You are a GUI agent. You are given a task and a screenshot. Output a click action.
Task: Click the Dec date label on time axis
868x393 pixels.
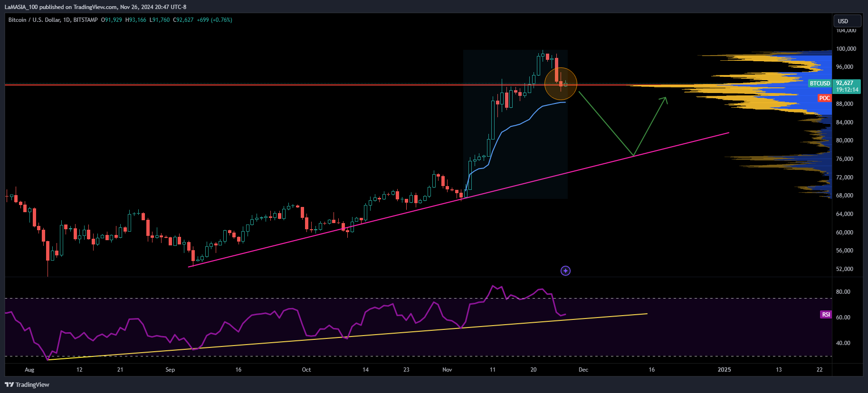583,370
